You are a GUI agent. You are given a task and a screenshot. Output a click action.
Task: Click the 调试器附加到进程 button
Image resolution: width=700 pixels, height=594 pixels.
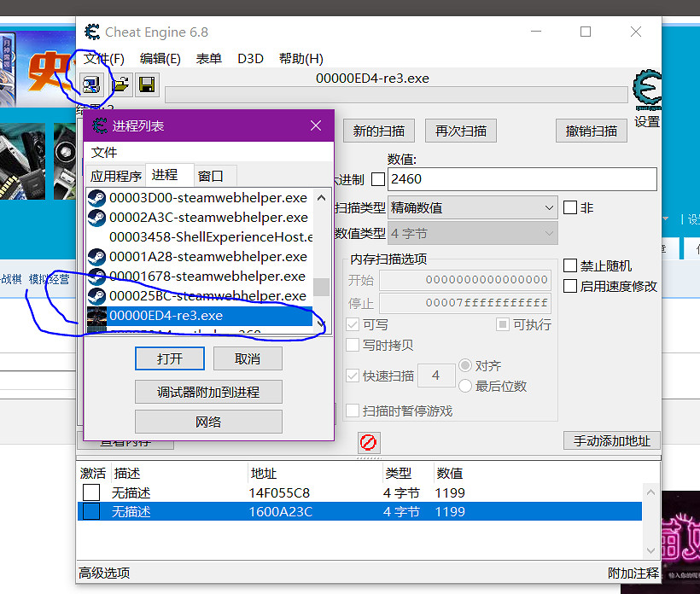[x=208, y=392]
